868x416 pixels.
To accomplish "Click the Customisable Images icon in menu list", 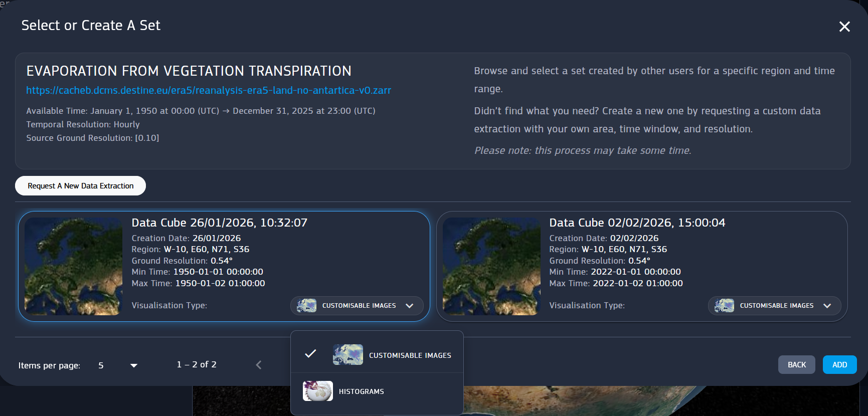I will tap(348, 355).
